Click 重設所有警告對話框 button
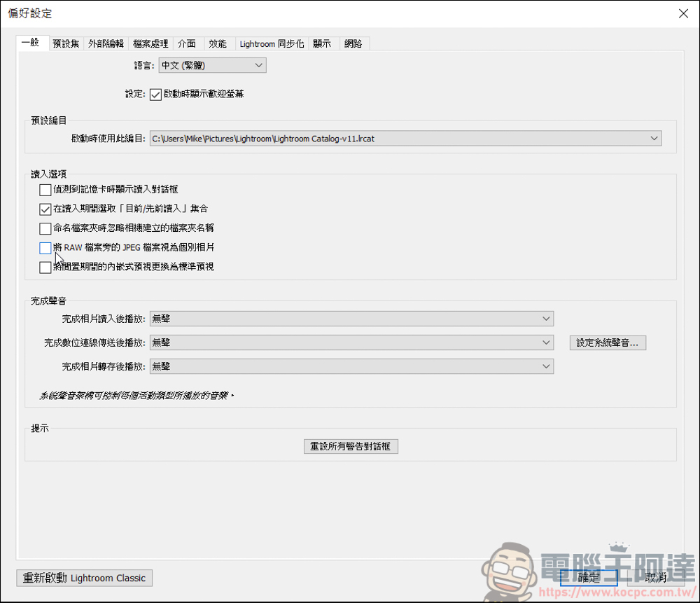 coord(351,446)
